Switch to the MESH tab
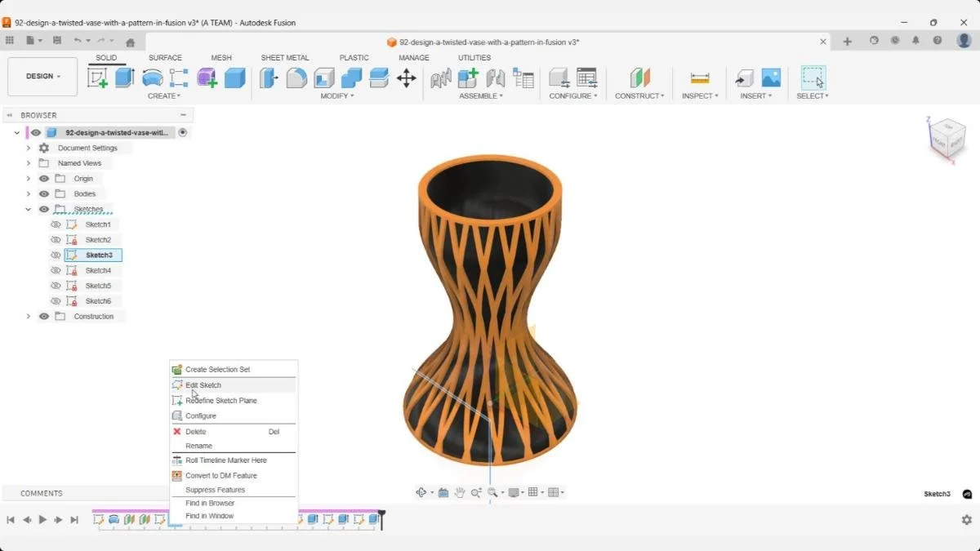The image size is (980, 551). click(x=221, y=58)
